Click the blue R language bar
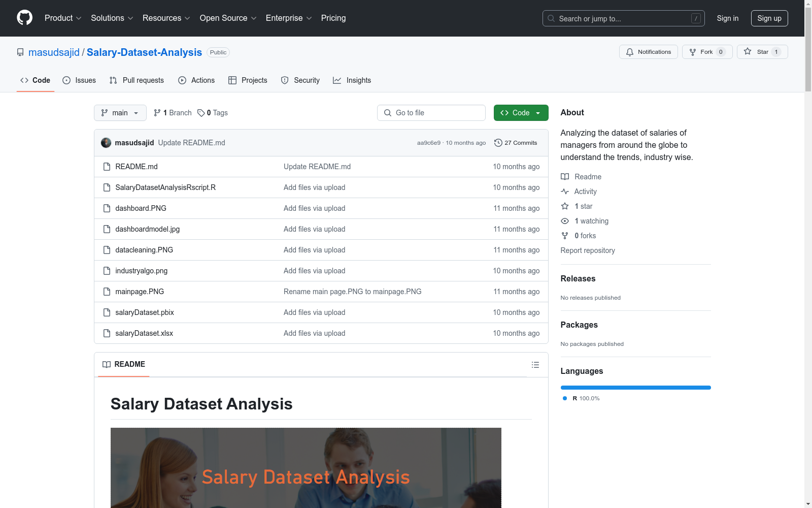Screen dimensions: 812x508 point(636,388)
